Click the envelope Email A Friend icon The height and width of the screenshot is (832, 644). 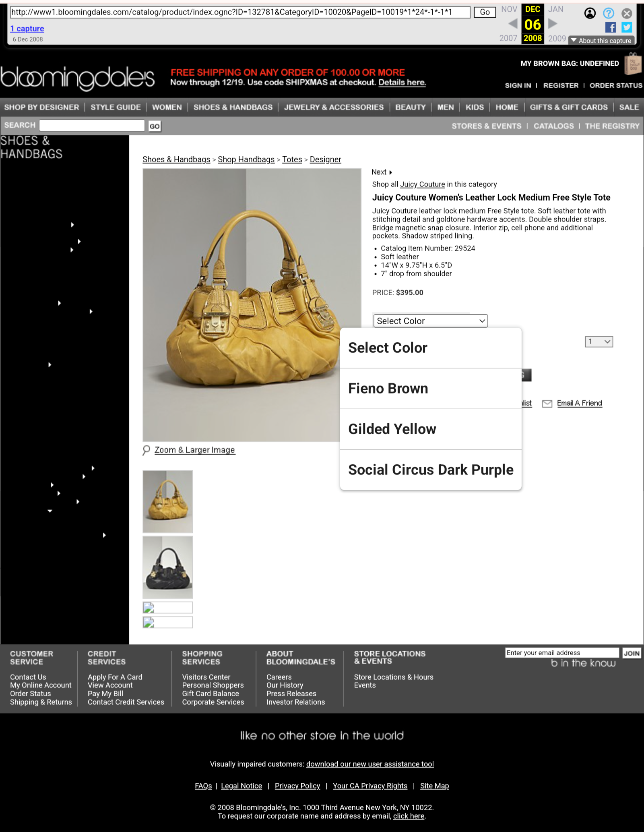tap(547, 404)
